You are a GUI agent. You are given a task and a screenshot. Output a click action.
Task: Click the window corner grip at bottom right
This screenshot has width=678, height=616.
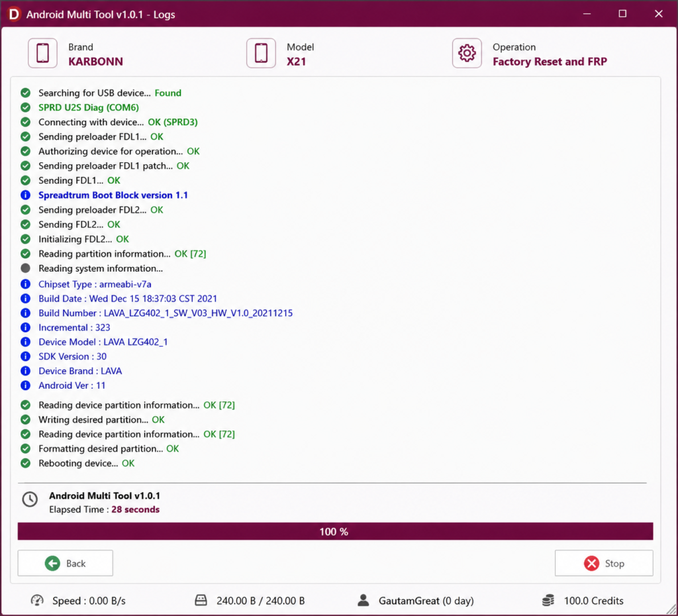pyautogui.click(x=671, y=609)
